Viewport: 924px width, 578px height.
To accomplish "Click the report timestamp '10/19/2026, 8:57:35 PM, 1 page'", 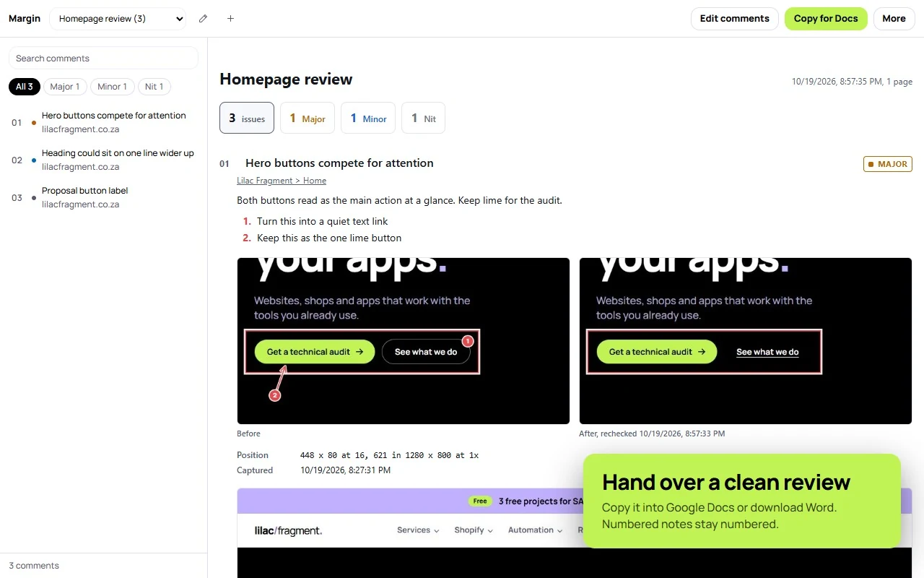I will [852, 82].
